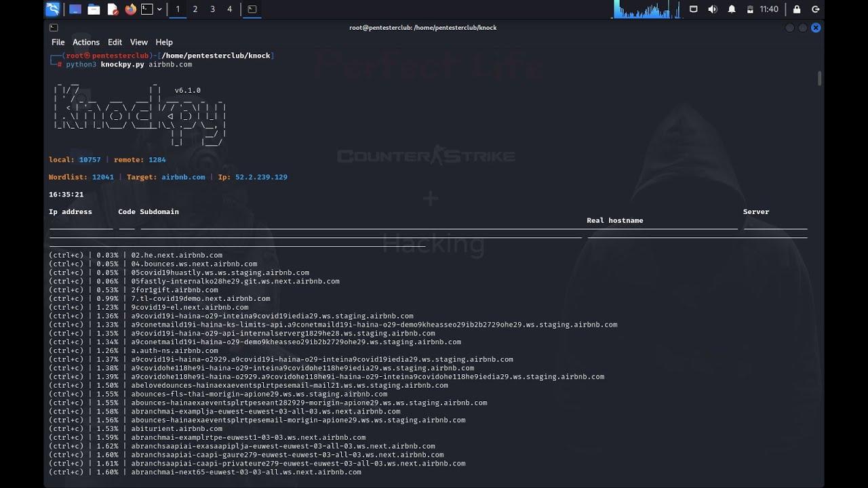This screenshot has width=868, height=488.
Task: Click subdomain 05covid19huastly.ws.ws.staging.airbnb.com
Action: coord(220,272)
